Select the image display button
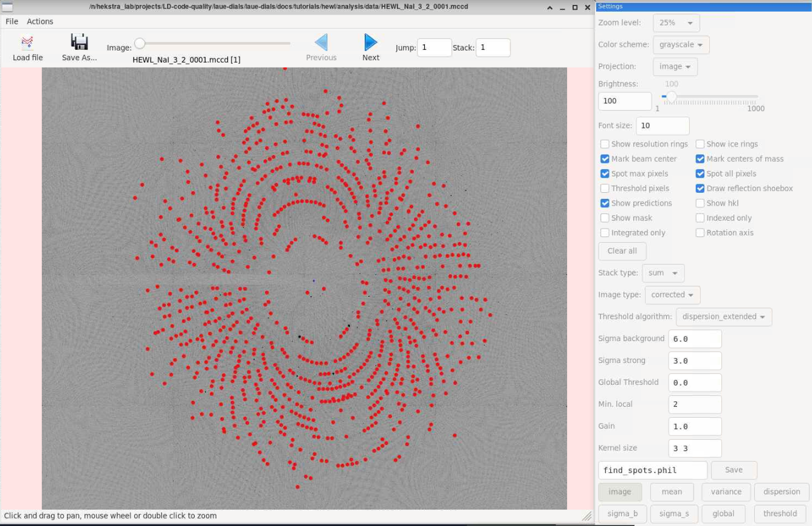This screenshot has height=526, width=812. coord(620,492)
